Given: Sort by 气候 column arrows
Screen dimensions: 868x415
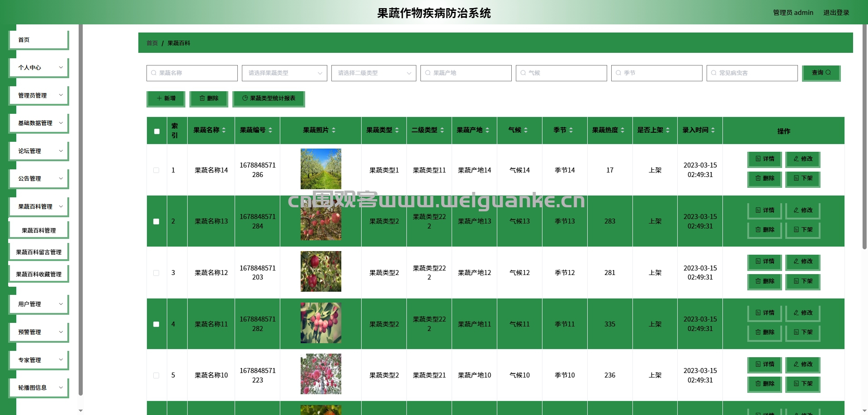Looking at the screenshot, I should point(526,130).
